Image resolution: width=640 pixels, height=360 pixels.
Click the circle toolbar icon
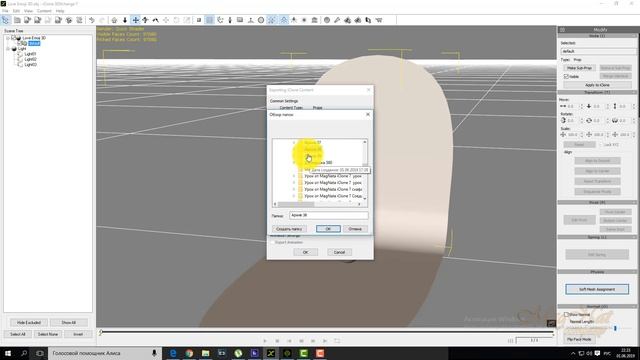(x=261, y=20)
